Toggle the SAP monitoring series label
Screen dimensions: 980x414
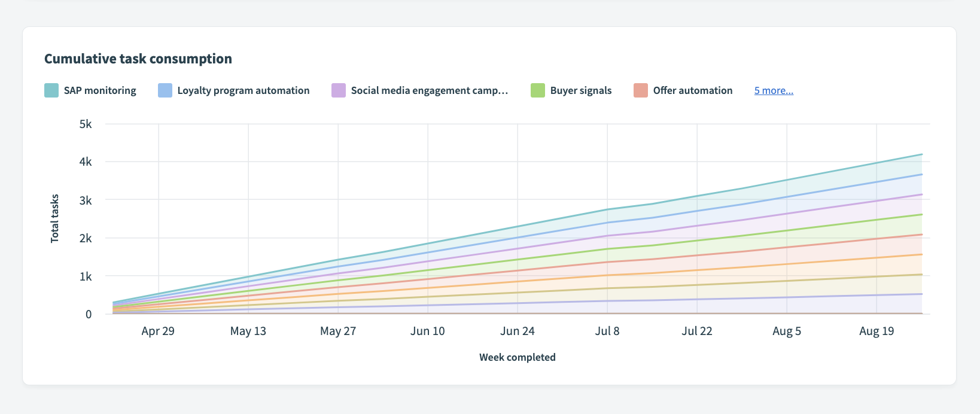click(x=100, y=90)
